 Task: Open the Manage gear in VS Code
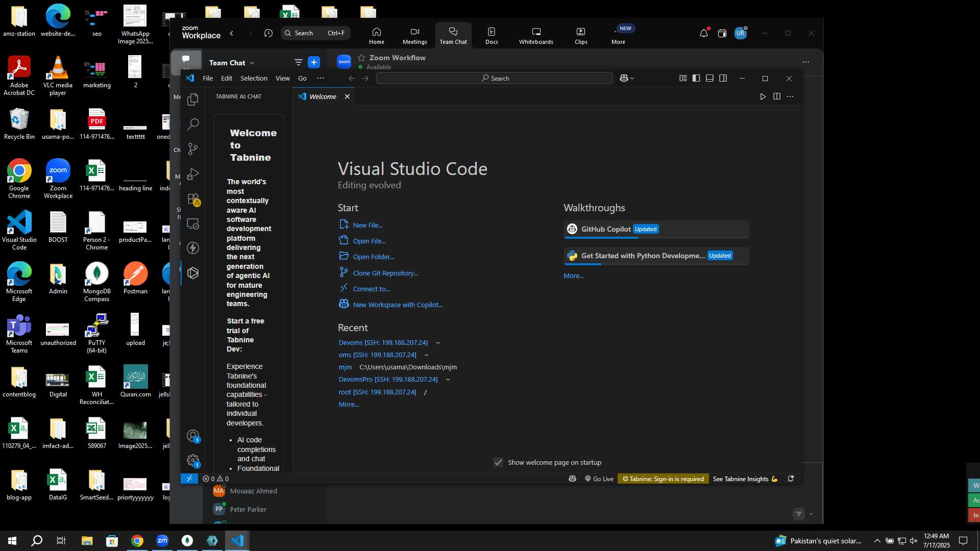[193, 461]
